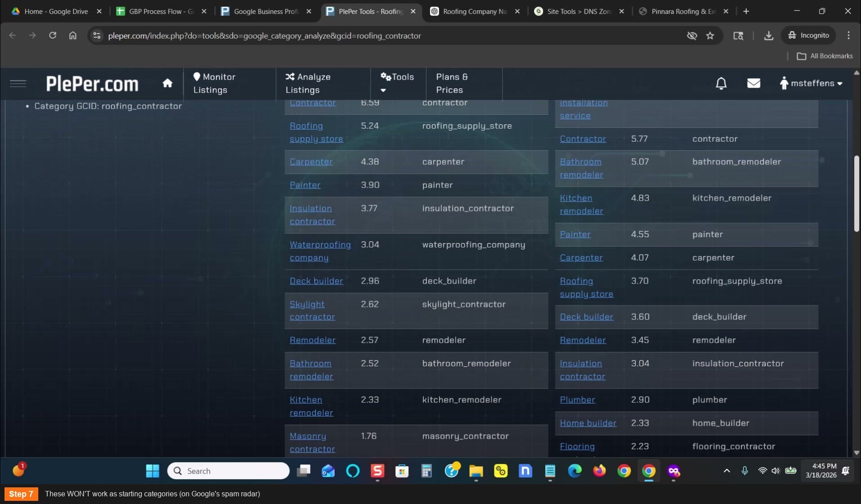This screenshot has height=504, width=861.
Task: Open the Insulation contractor link scored 3.77
Action: pos(312,215)
